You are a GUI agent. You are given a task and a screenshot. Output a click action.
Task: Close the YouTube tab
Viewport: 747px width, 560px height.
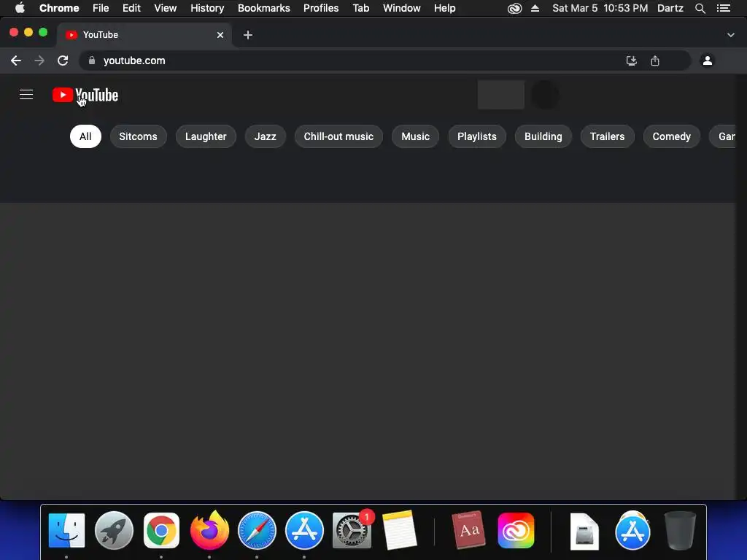tap(220, 35)
